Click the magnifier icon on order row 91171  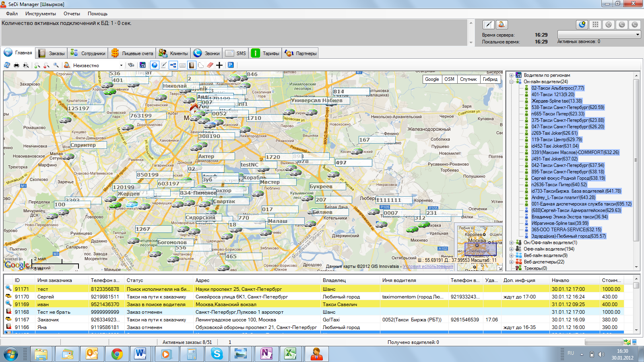tap(8, 288)
